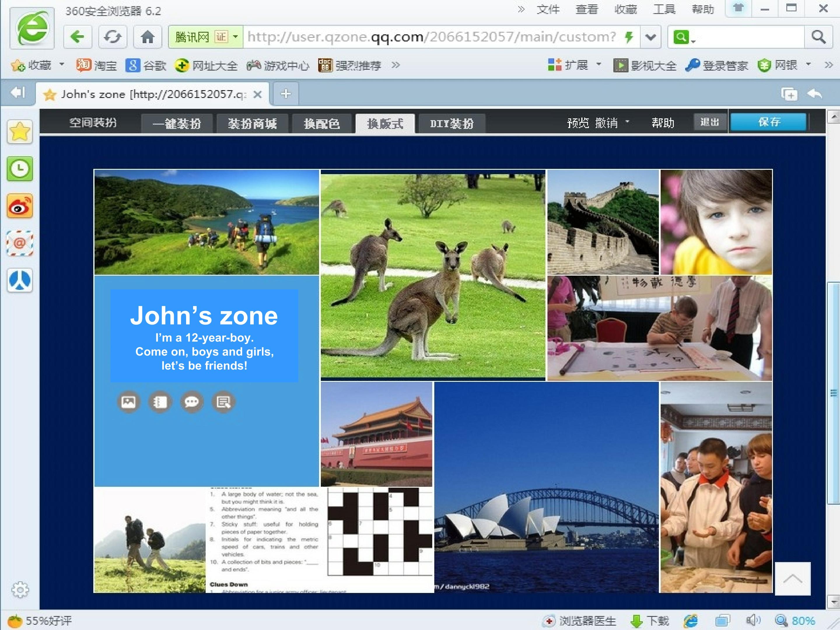Open the 工具 menu
This screenshot has width=840, height=630.
(664, 9)
